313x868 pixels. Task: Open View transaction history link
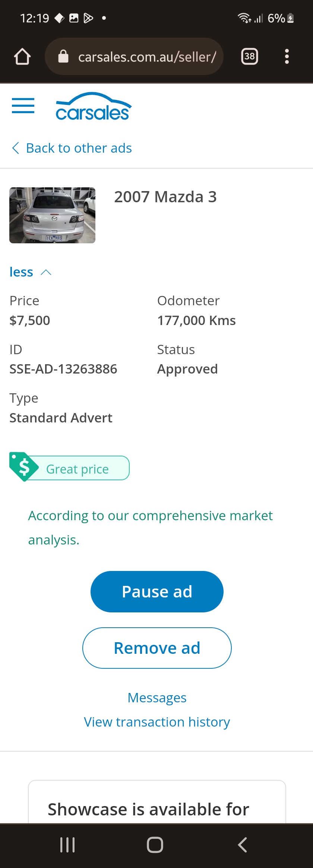157,722
